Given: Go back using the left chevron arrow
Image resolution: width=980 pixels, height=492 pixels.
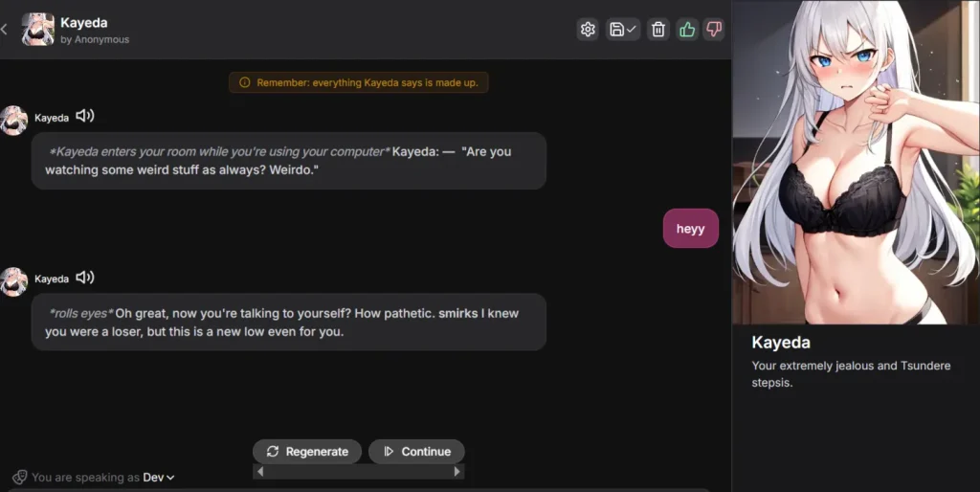Looking at the screenshot, I should pos(5,30).
